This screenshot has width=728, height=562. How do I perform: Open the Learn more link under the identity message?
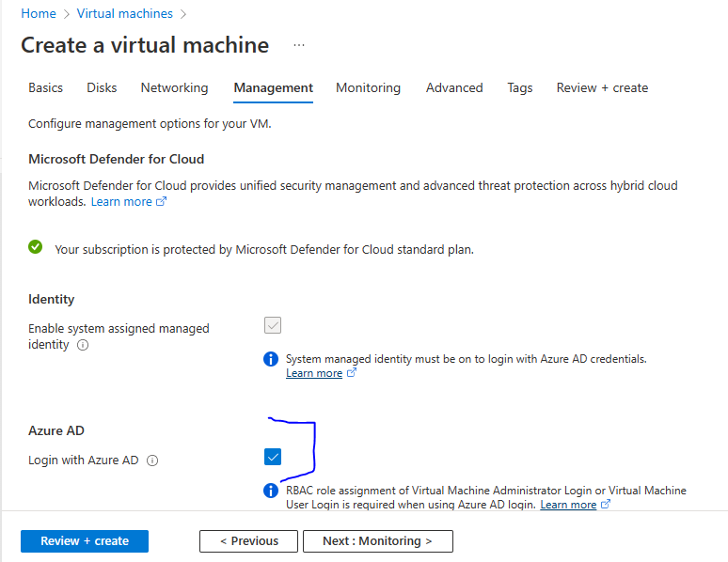[314, 373]
